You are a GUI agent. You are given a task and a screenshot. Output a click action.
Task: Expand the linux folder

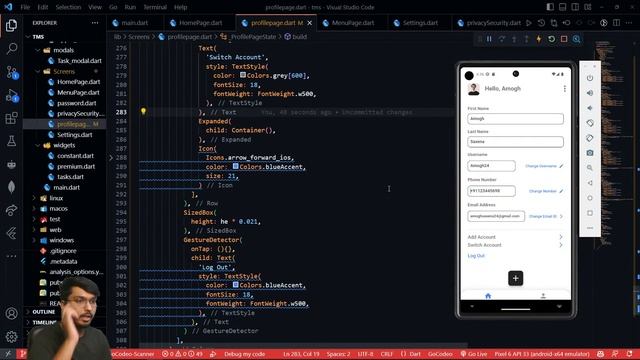[34, 198]
